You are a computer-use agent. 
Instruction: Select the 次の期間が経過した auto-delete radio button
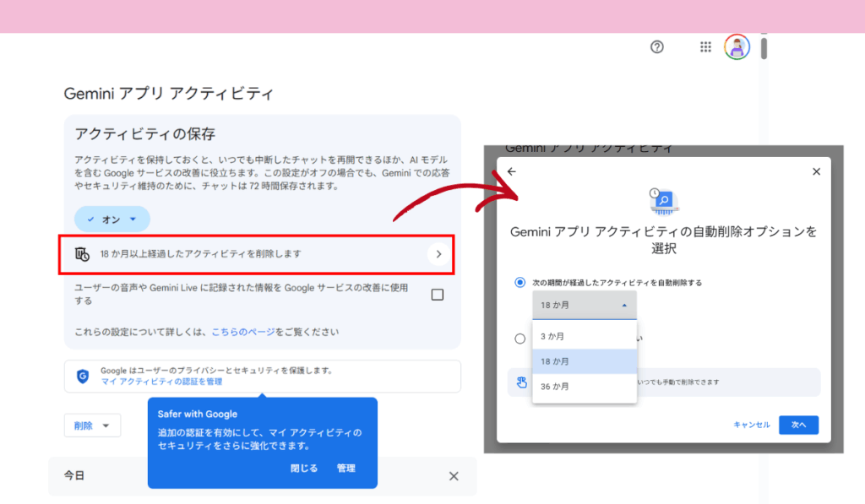coord(520,282)
